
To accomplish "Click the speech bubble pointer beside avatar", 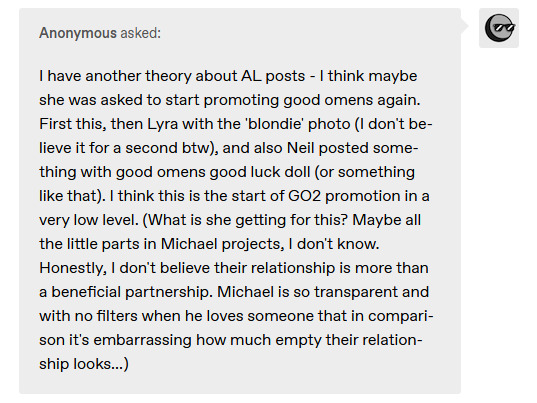I will tap(464, 25).
